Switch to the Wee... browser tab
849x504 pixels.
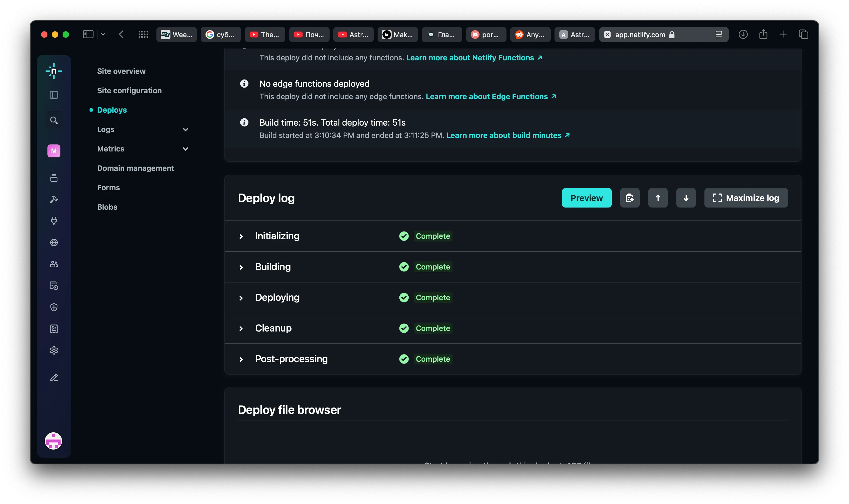coord(176,34)
